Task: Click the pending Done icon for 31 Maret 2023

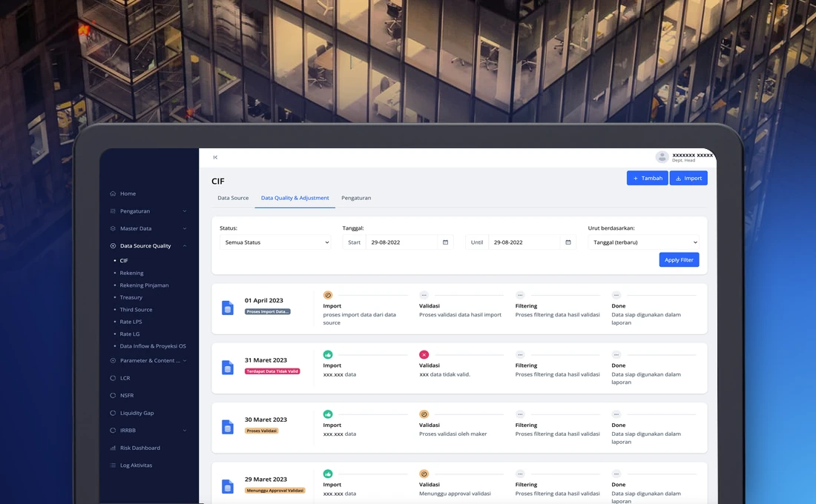Action: point(616,355)
